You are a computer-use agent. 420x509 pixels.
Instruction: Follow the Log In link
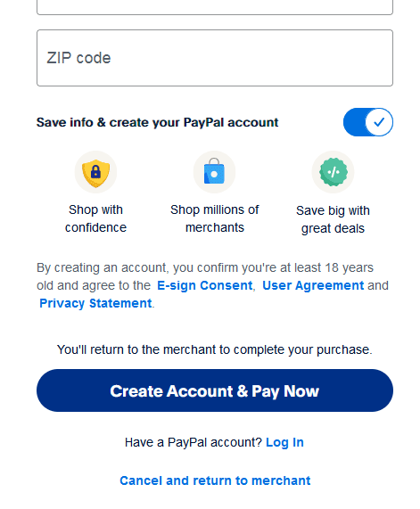coord(284,442)
